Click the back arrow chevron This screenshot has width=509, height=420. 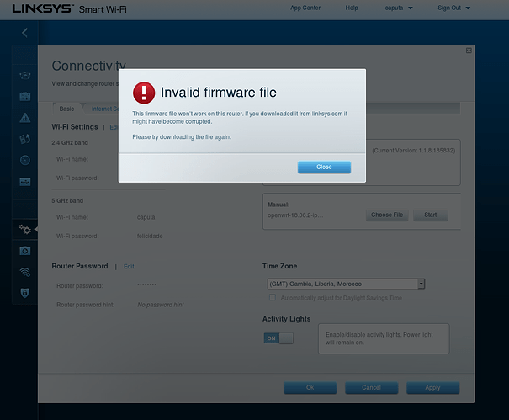[x=24, y=33]
